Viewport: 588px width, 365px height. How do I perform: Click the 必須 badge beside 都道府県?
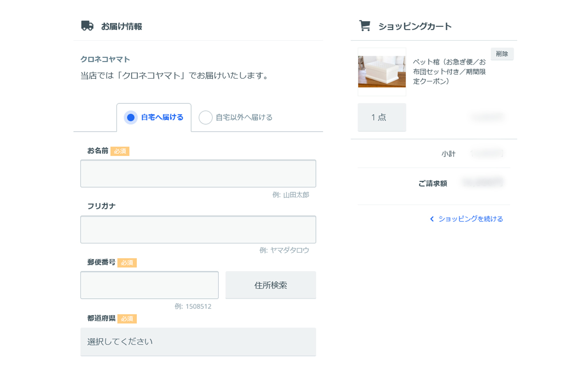click(127, 319)
